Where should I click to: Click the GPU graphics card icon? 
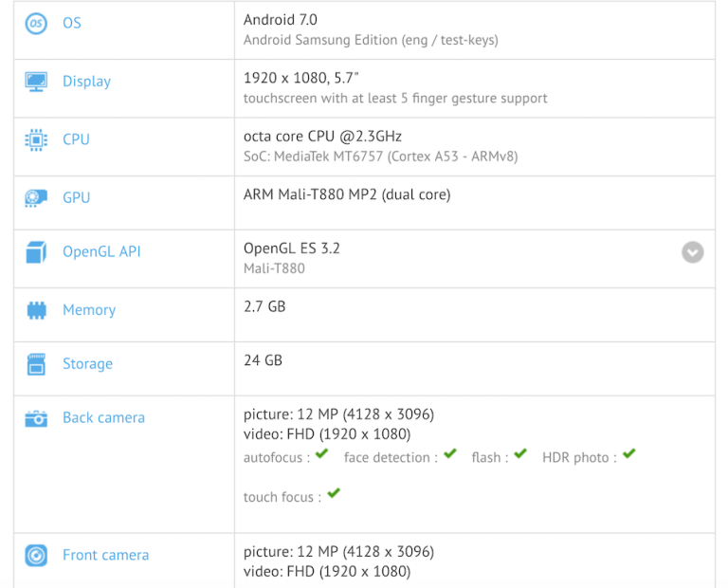(36, 198)
